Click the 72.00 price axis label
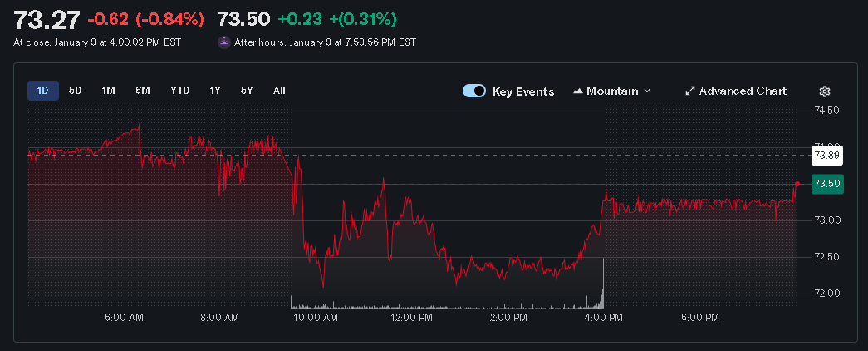 [x=826, y=294]
